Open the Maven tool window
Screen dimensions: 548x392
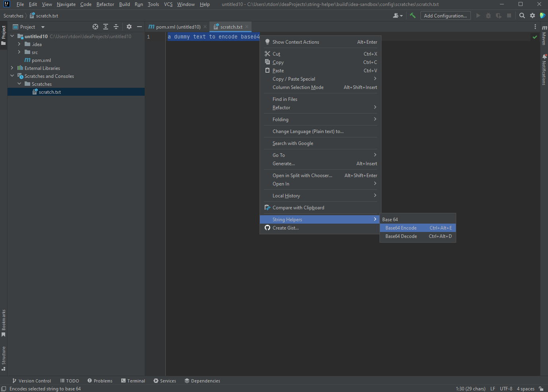click(544, 38)
